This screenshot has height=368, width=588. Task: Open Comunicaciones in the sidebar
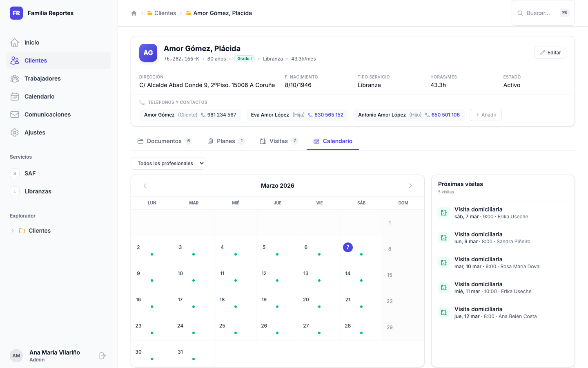coord(47,114)
